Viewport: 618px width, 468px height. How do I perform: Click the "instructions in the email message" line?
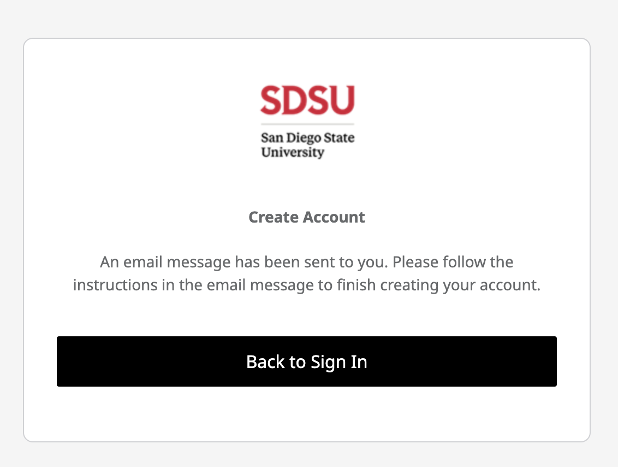click(307, 285)
